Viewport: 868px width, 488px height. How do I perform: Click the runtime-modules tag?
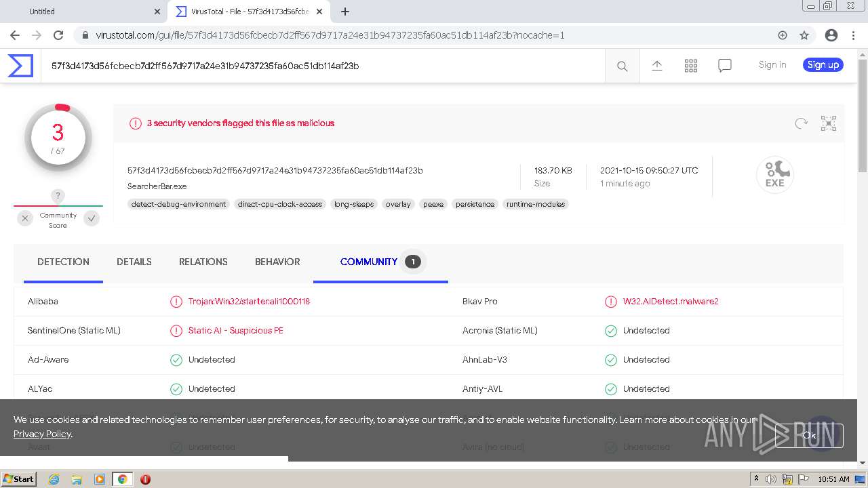[x=536, y=204]
